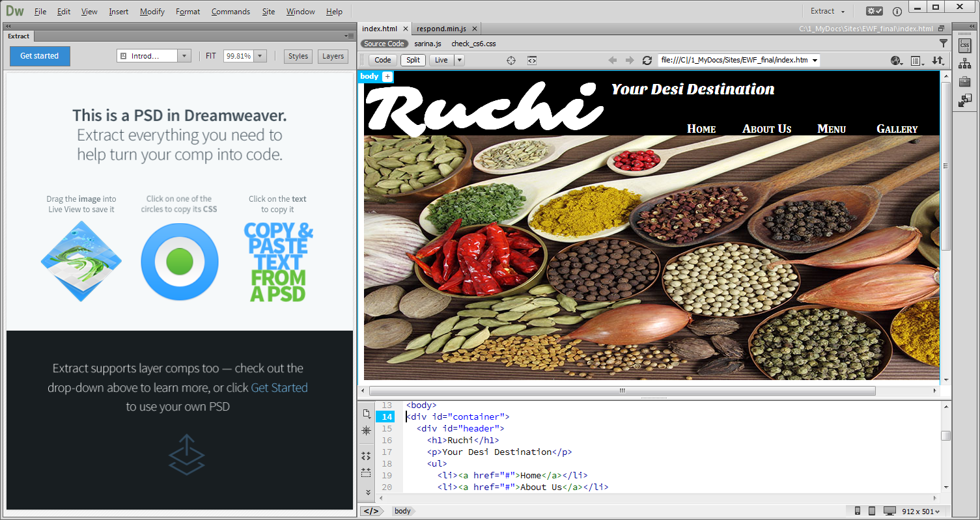Image resolution: width=980 pixels, height=520 pixels.
Task: Open the Commands menu
Action: [x=231, y=12]
